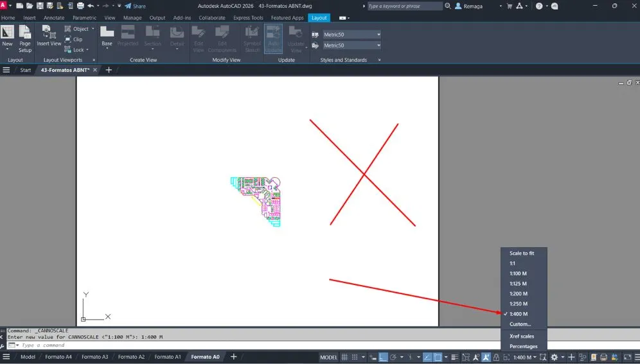Click the Insert View tool
This screenshot has width=640, height=364.
pyautogui.click(x=48, y=36)
